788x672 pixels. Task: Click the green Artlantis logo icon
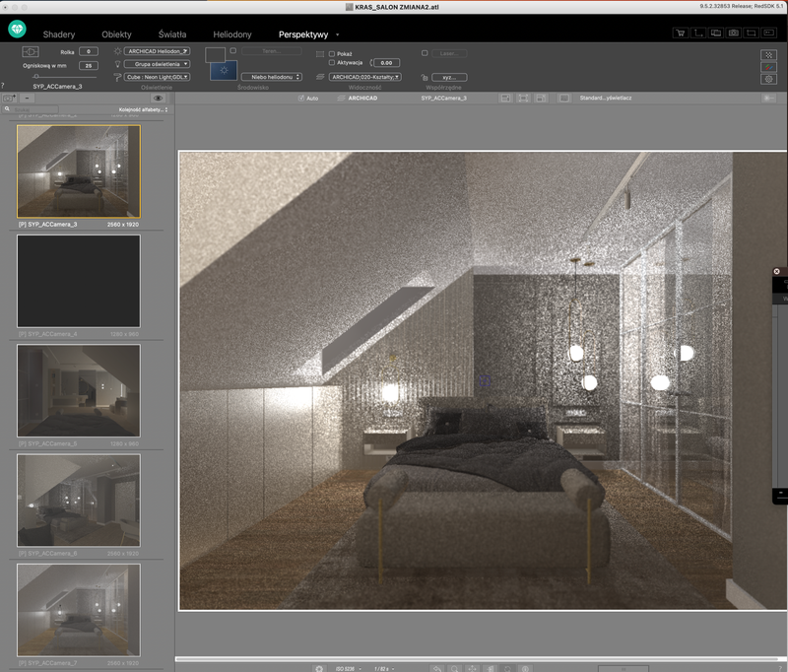tap(17, 29)
